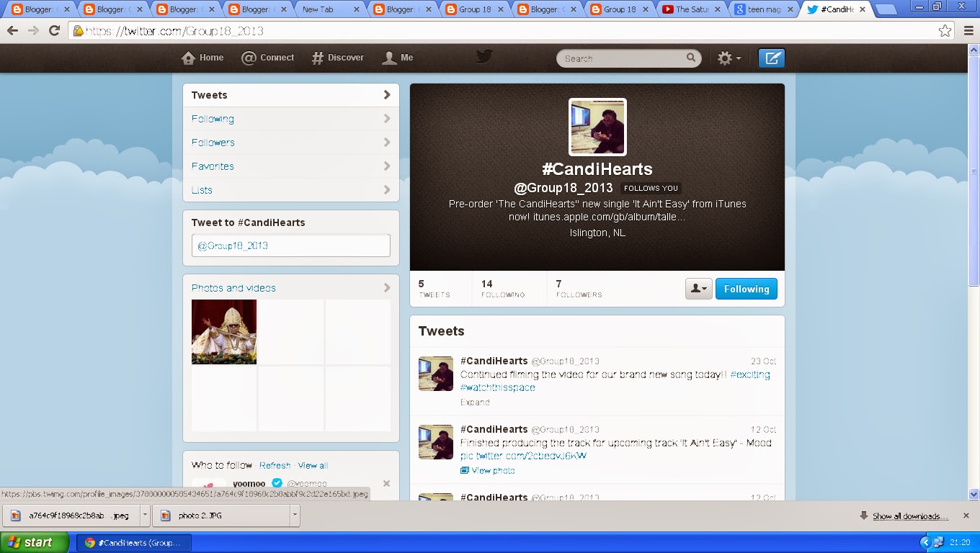Click browser forward arrow
The height and width of the screenshot is (553, 980).
tap(33, 31)
